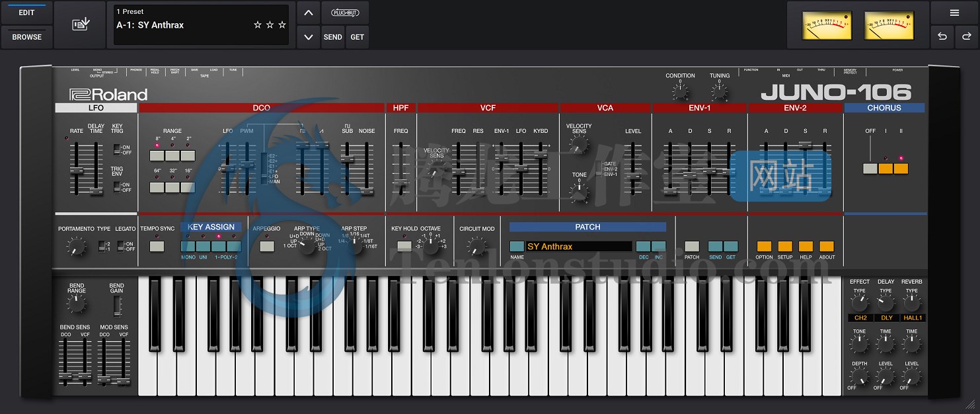
Task: Toggle the LEGATO on/off switch
Action: coord(121,246)
